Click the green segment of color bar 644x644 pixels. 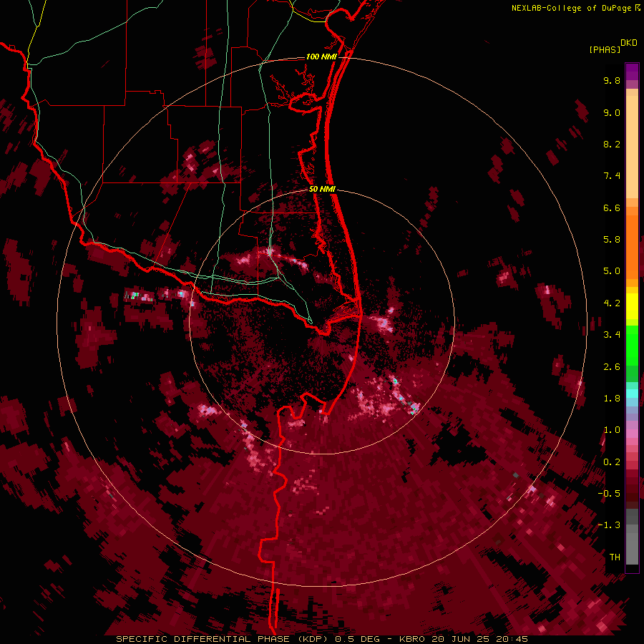point(632,345)
